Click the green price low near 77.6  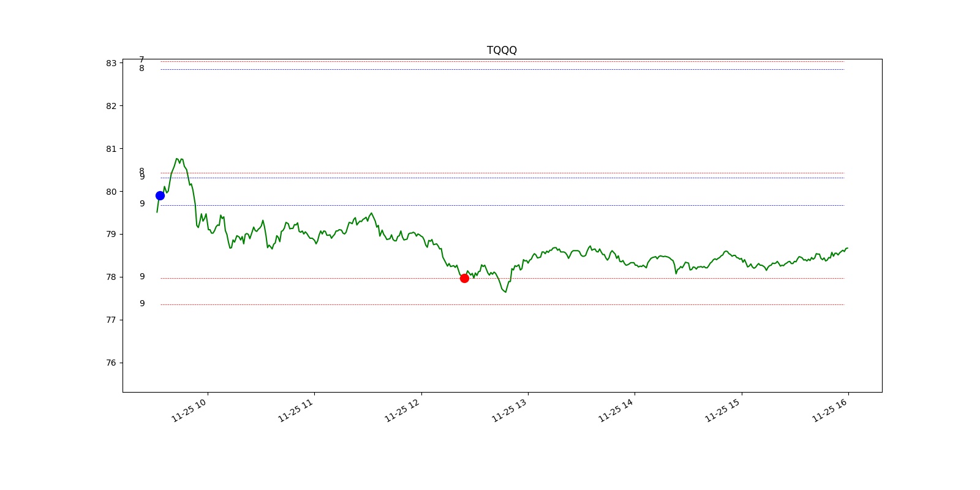[x=505, y=292]
